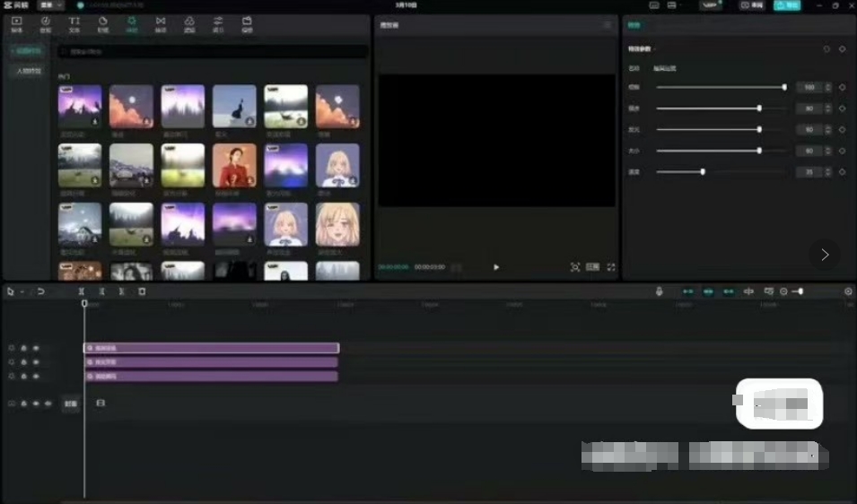This screenshot has width=857, height=504.
Task: Open the Text tab in top toolbar
Action: 74,23
